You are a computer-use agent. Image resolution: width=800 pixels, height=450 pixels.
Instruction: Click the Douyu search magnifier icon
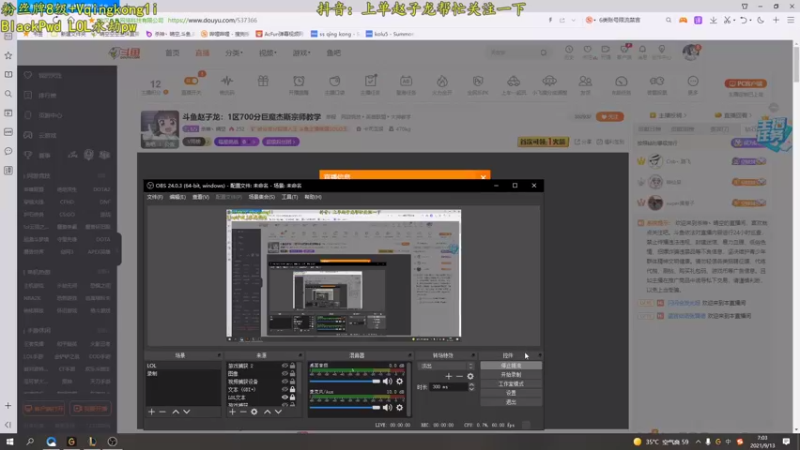[x=543, y=53]
